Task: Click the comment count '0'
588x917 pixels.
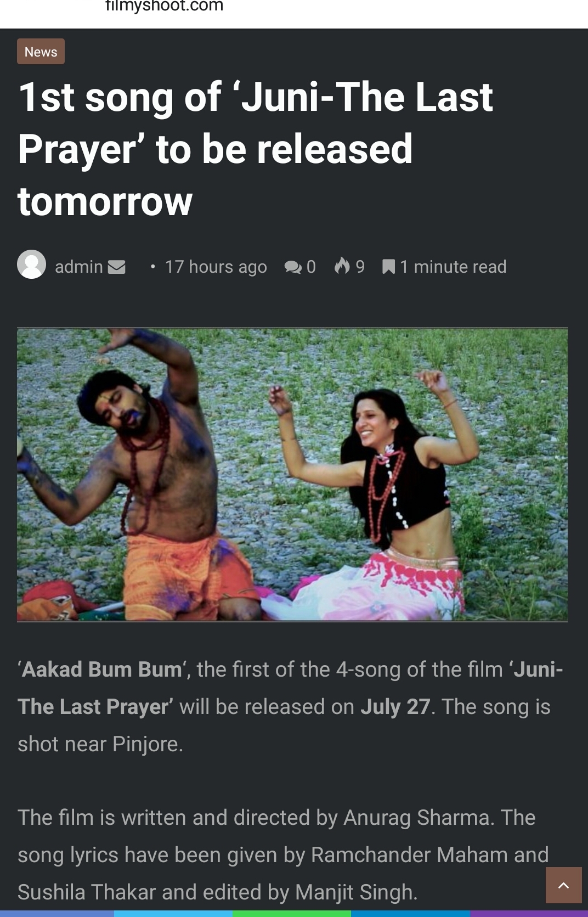Action: click(311, 267)
